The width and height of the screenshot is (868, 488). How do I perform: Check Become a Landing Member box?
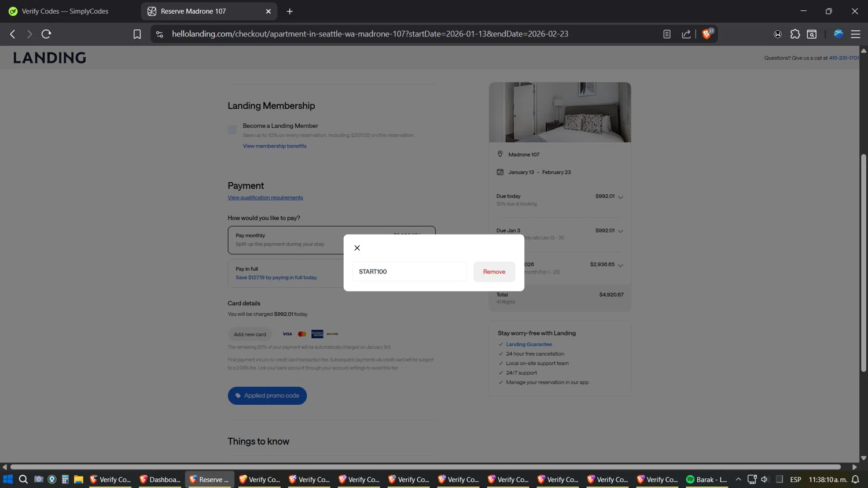tap(233, 130)
